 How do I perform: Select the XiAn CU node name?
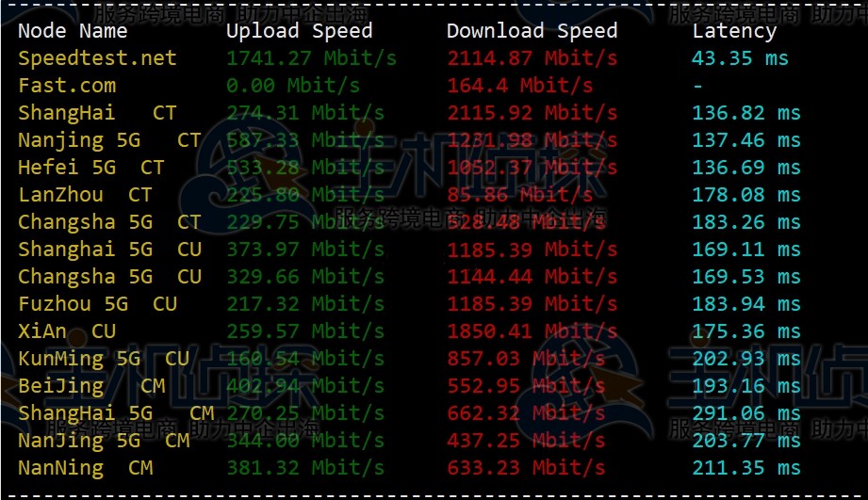pyautogui.click(x=67, y=331)
